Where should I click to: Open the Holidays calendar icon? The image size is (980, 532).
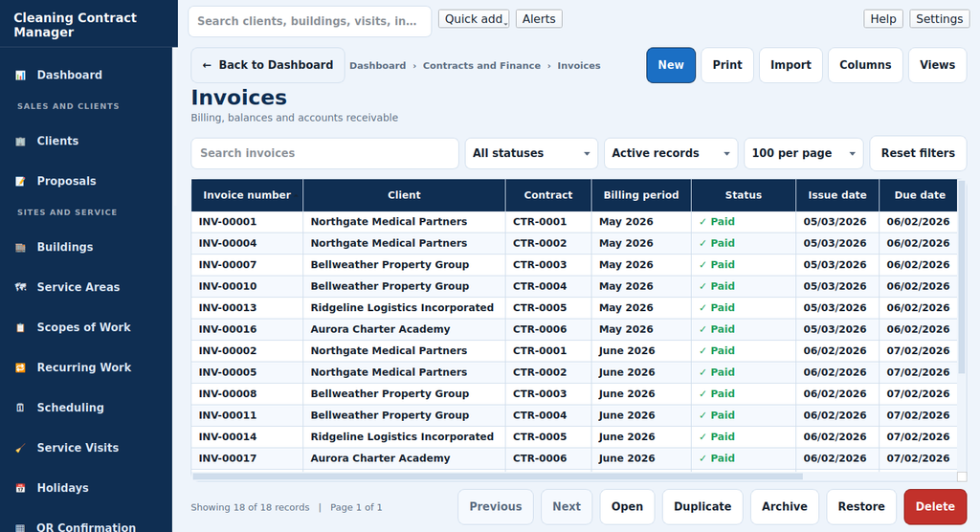coord(21,488)
